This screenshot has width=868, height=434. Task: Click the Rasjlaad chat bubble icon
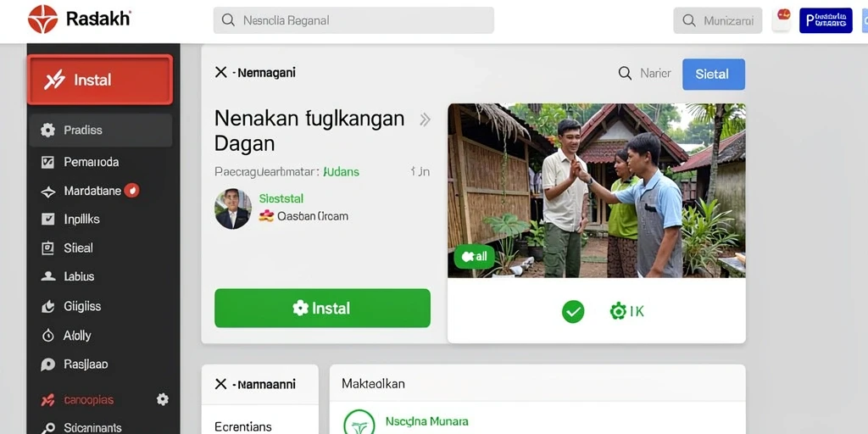click(x=48, y=364)
